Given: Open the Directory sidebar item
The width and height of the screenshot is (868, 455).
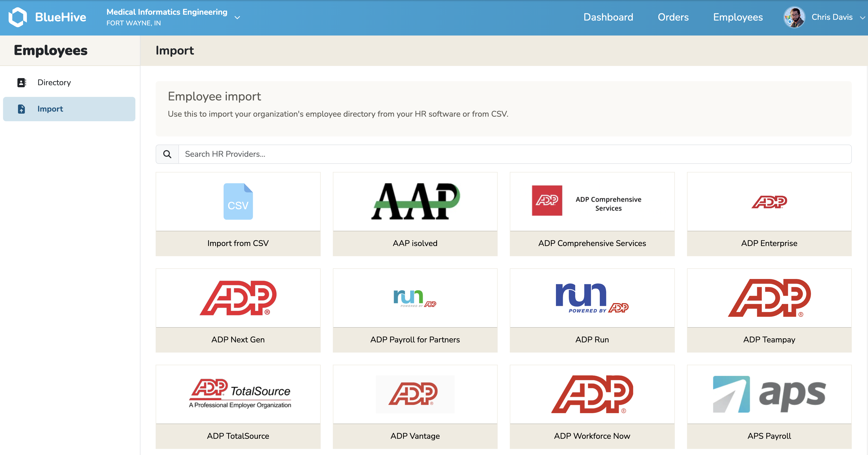Looking at the screenshot, I should click(54, 83).
